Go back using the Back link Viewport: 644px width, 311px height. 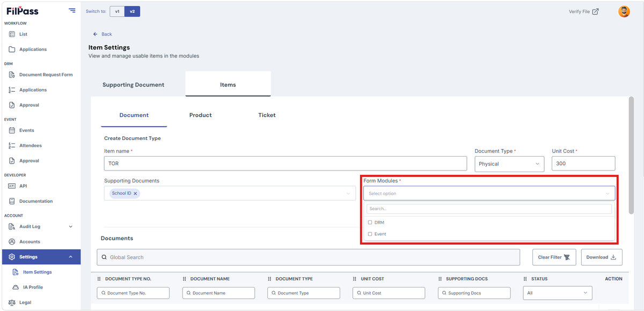click(x=103, y=34)
